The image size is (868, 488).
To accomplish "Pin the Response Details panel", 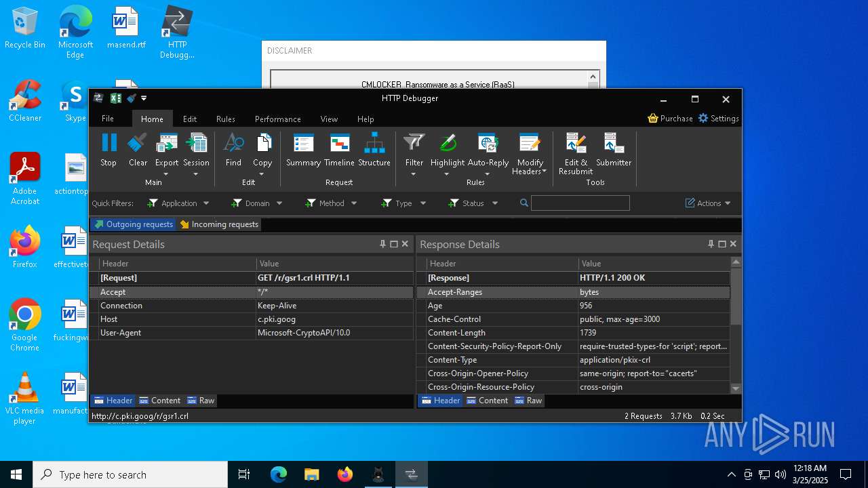I will point(711,244).
